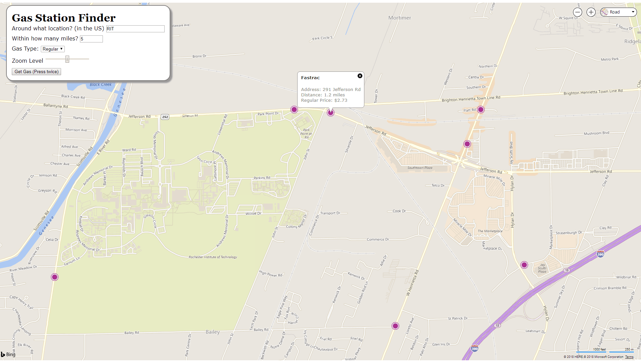
Task: Click the Commerce Dr street label
Action: [378, 240]
